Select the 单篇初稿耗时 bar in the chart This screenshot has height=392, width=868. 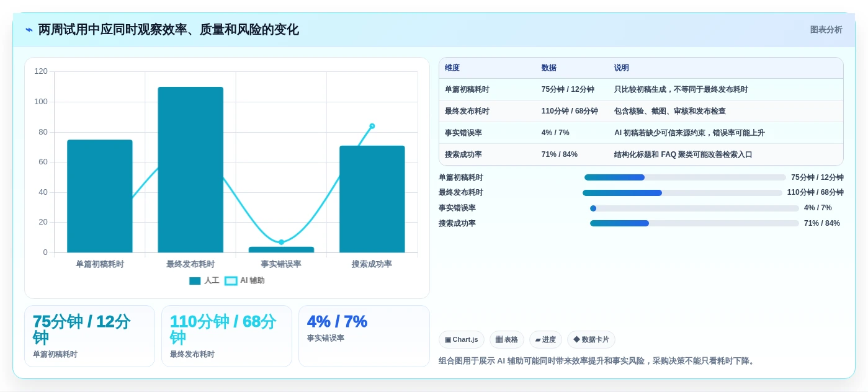100,196
